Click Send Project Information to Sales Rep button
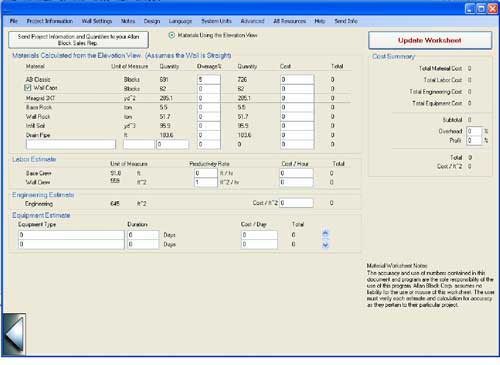 pyautogui.click(x=78, y=40)
